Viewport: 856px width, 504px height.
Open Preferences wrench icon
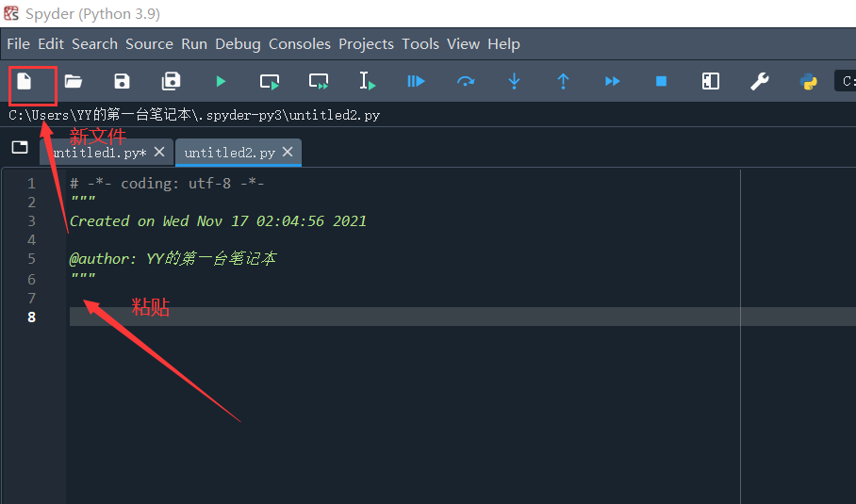(x=760, y=81)
